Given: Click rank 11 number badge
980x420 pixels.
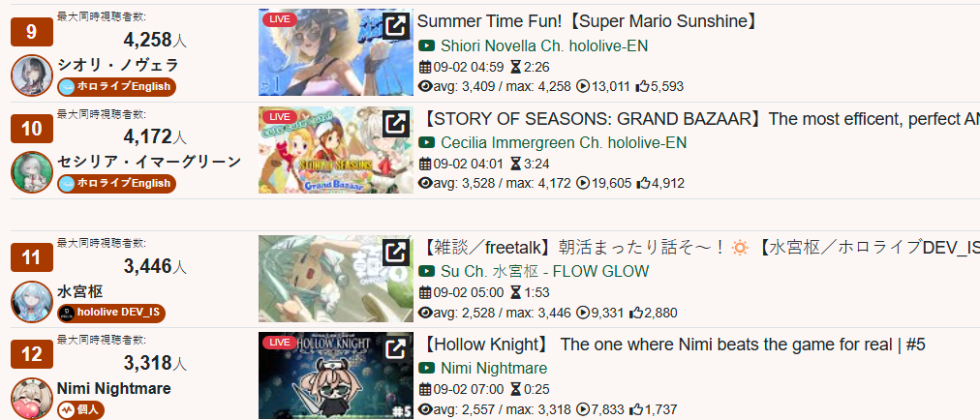Looking at the screenshot, I should click(x=32, y=257).
